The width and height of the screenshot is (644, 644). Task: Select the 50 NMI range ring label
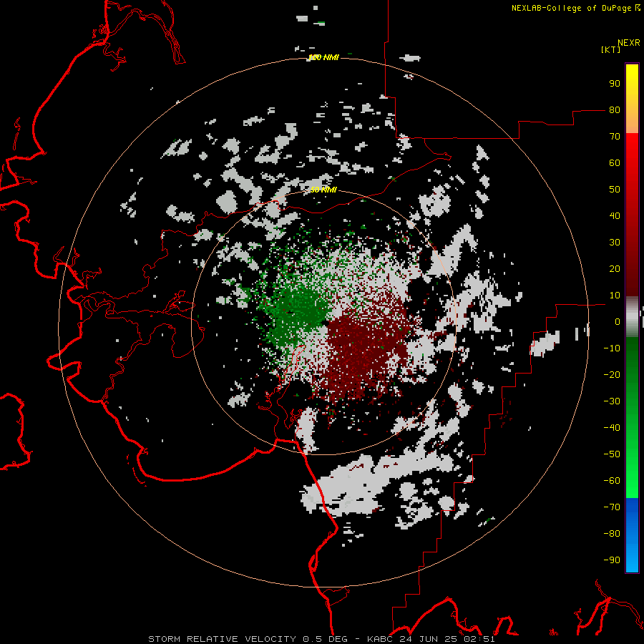click(x=323, y=190)
